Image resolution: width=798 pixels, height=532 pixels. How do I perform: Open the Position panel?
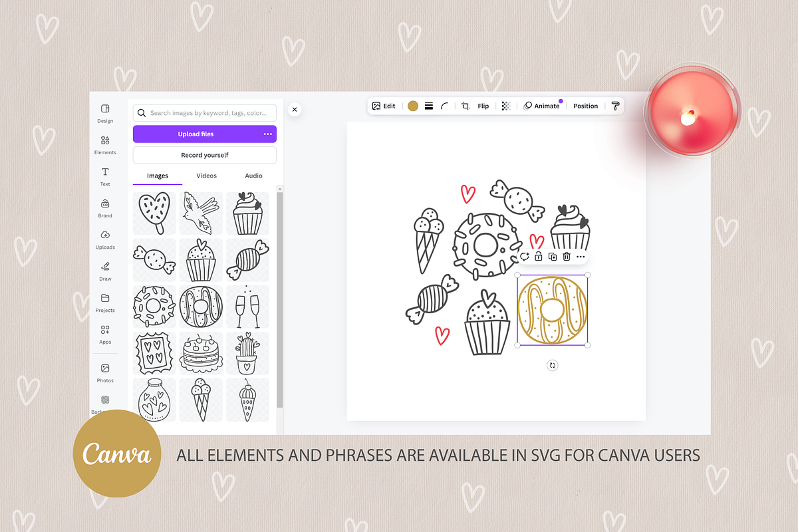point(585,106)
